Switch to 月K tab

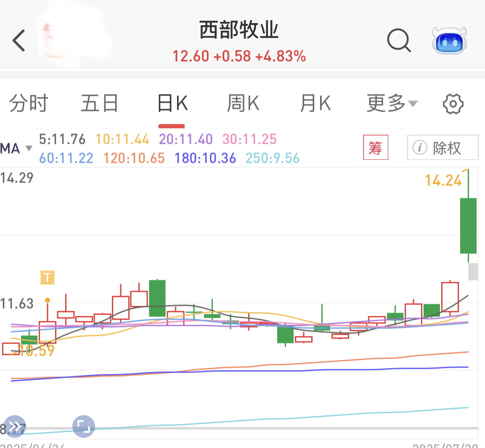[315, 103]
